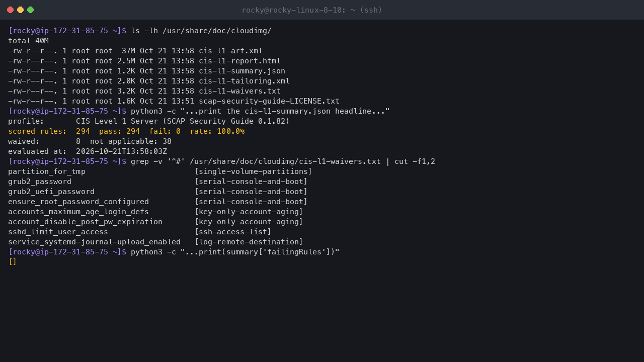The height and width of the screenshot is (362, 644).
Task: Select the file name cis-l1-tailoring.xml
Action: pyautogui.click(x=245, y=81)
